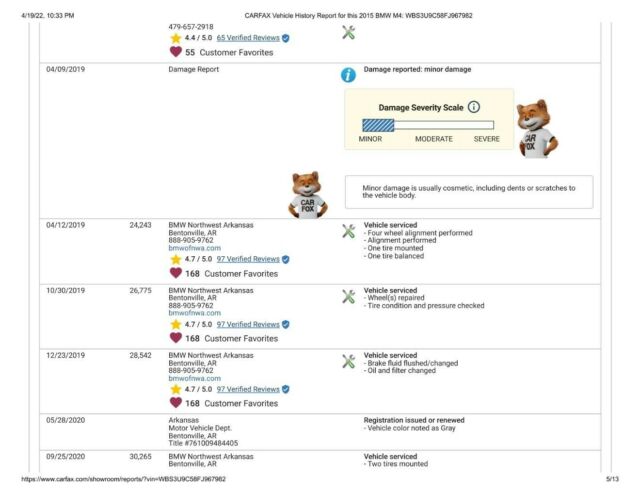Screen dimensions: 640x495
Task: Click the wrench icon at the top entry
Action: [x=349, y=33]
